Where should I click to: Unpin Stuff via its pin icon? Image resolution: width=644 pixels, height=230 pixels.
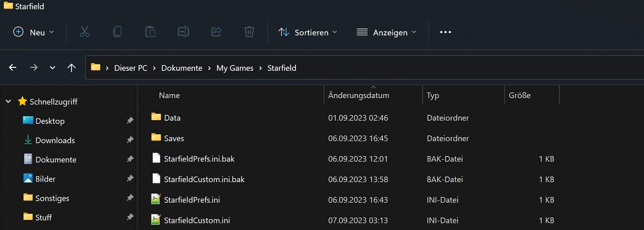tap(130, 217)
